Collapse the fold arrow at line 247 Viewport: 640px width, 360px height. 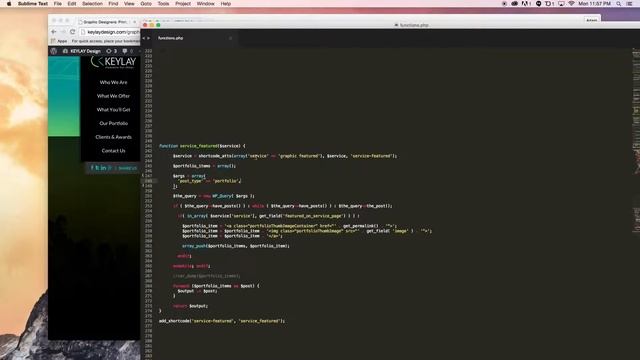coord(143,176)
